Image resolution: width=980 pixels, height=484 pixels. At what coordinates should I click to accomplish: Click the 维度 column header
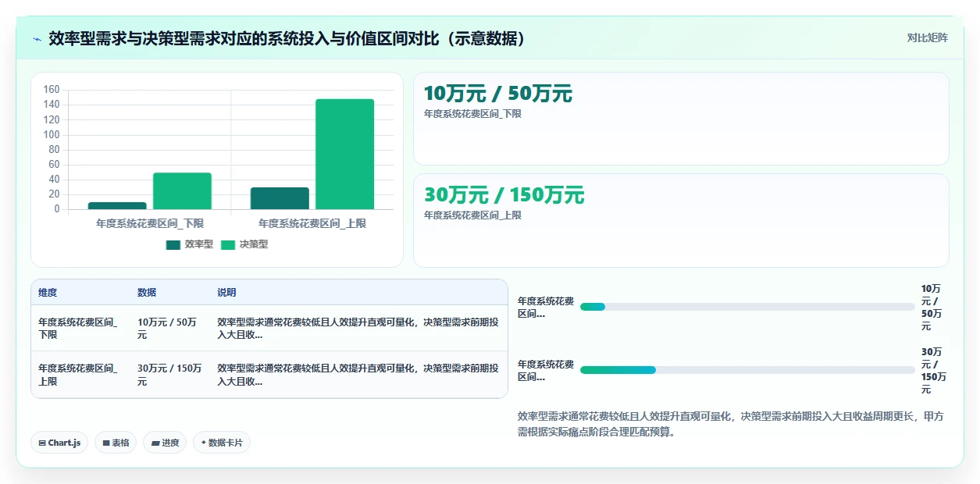[48, 292]
